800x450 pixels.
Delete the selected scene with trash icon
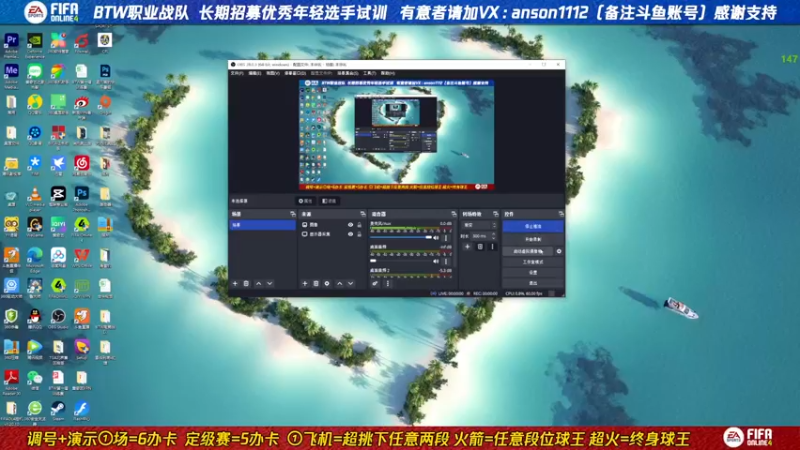click(246, 283)
